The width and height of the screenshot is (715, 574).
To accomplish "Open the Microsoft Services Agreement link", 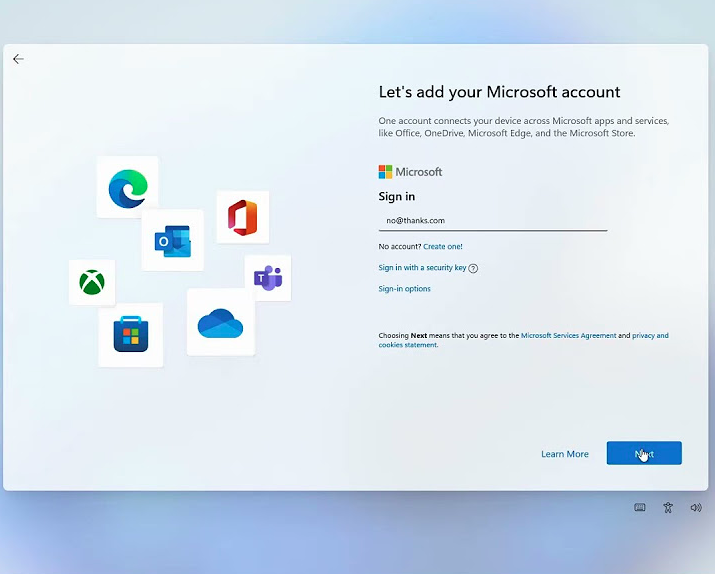I will 568,336.
